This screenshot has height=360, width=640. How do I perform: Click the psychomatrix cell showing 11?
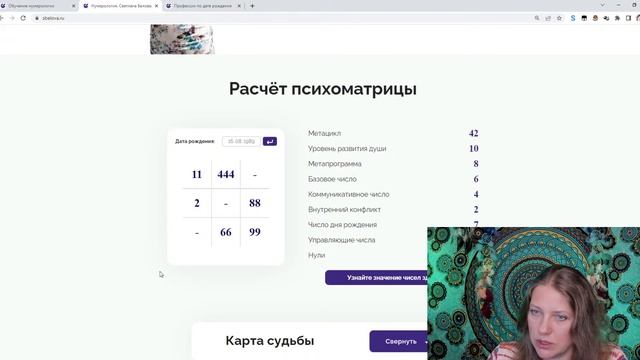pos(197,174)
